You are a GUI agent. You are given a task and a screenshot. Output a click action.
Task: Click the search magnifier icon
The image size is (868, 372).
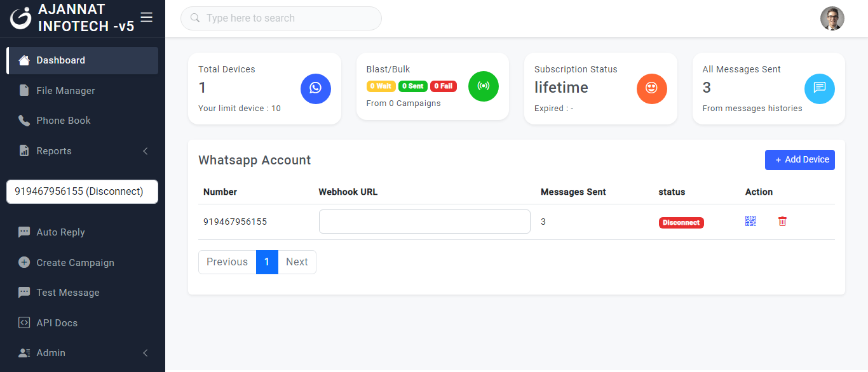coord(195,18)
